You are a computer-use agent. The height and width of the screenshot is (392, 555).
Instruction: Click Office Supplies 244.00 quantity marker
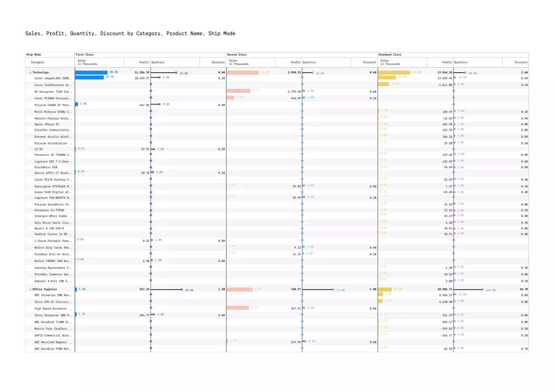click(x=482, y=290)
